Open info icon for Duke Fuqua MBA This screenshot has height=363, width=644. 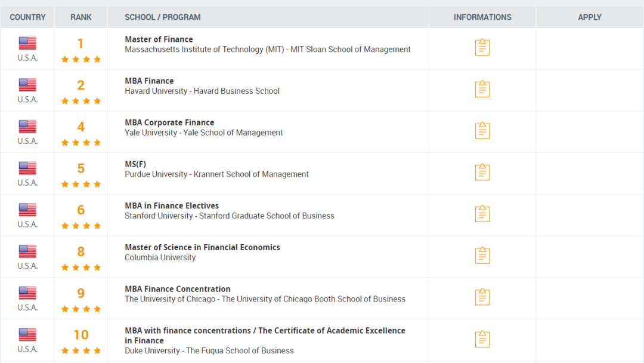coord(482,339)
